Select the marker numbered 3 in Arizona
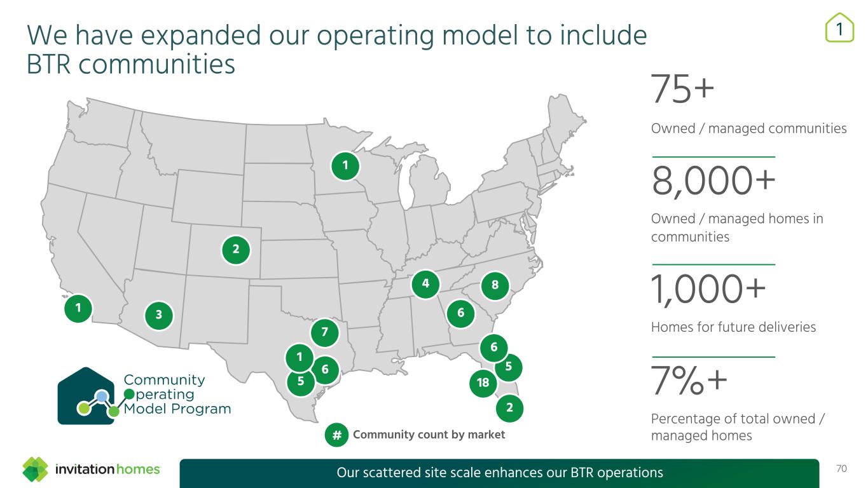868x488 pixels. click(159, 315)
